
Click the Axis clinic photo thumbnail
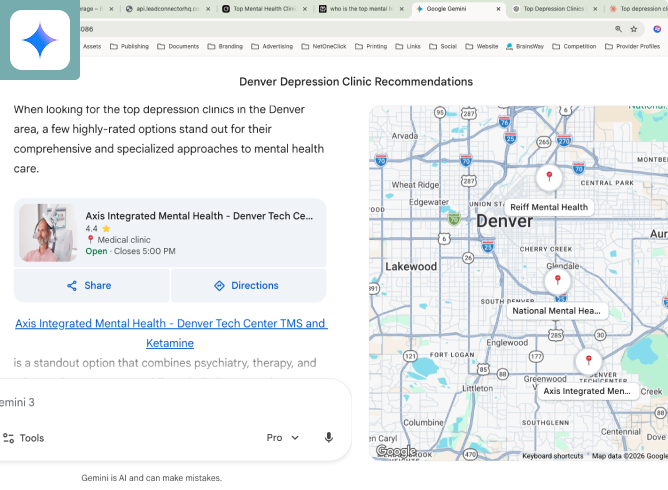(x=47, y=233)
